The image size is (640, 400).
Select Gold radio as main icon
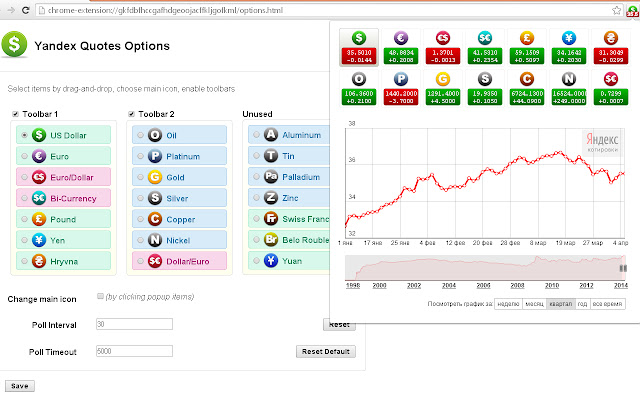pos(140,177)
